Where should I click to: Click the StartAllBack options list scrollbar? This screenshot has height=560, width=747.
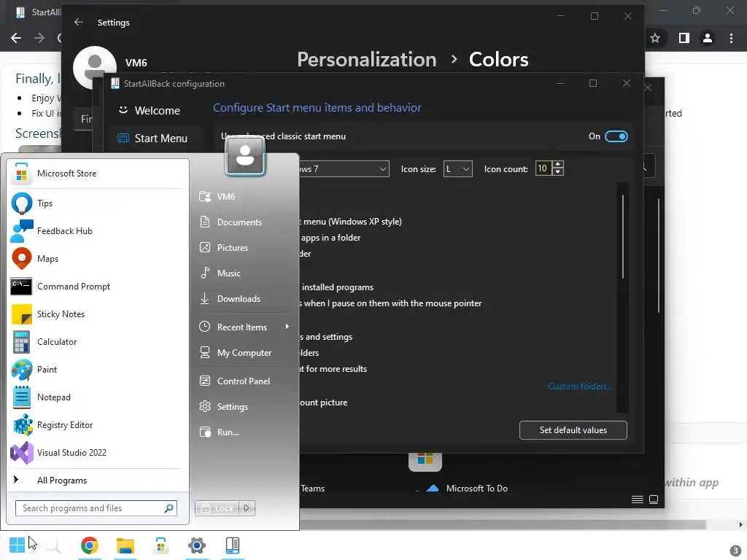623,237
